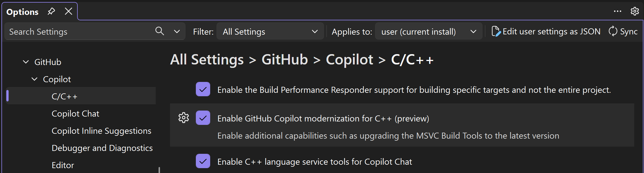The height and width of the screenshot is (173, 644).
Task: Click the JSON document icon before Edit user settings
Action: tap(496, 31)
